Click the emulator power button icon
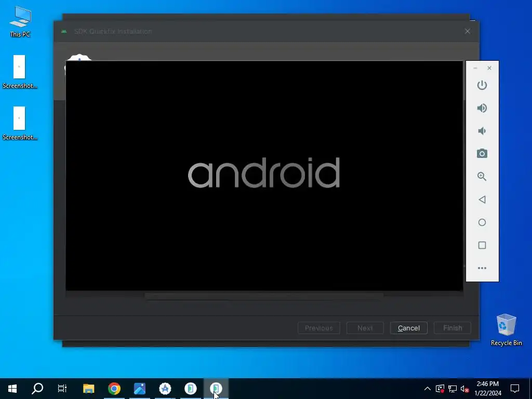 coord(482,85)
